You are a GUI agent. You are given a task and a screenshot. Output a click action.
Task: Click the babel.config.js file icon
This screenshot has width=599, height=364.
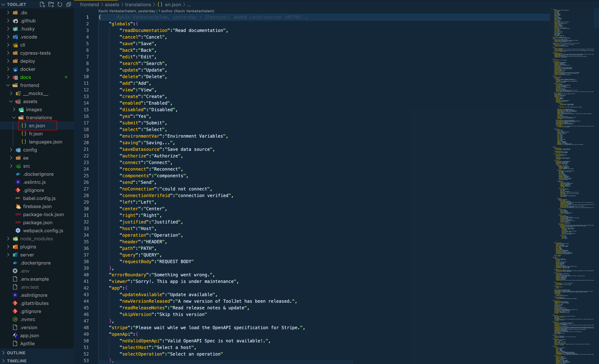click(x=18, y=198)
